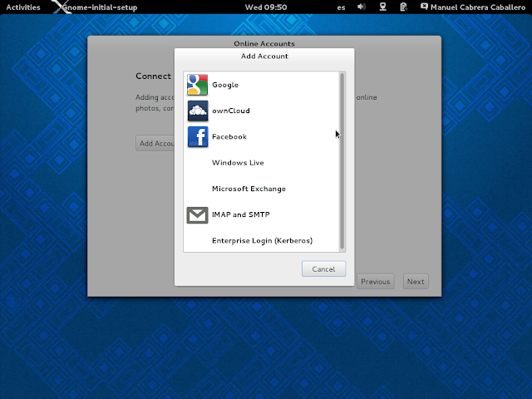532x399 pixels.
Task: Click the Add Account button behind dialog
Action: pos(155,143)
